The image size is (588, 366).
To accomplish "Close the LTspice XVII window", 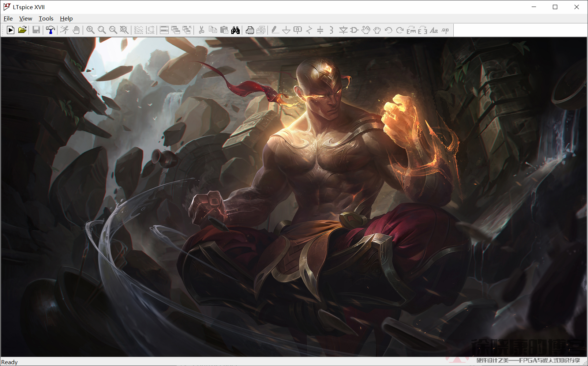I will pos(577,7).
